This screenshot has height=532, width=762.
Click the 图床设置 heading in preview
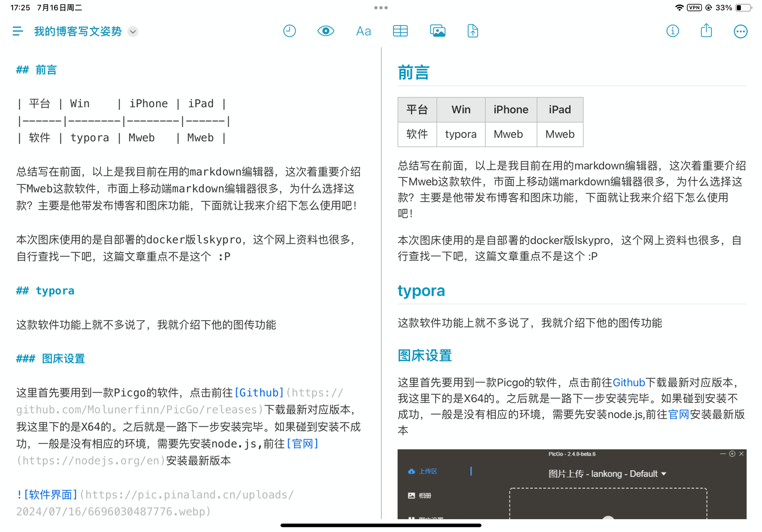(x=425, y=355)
